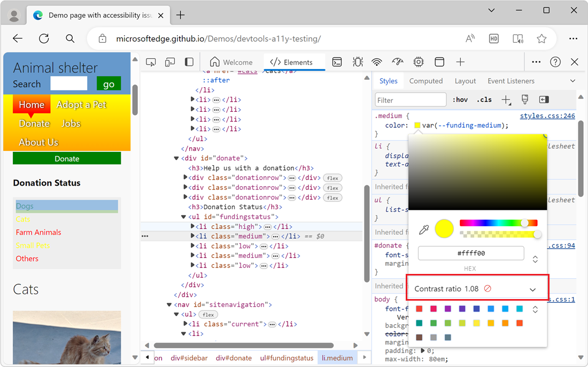Expand the li class high tree node
Image resolution: width=588 pixels, height=367 pixels.
point(192,226)
